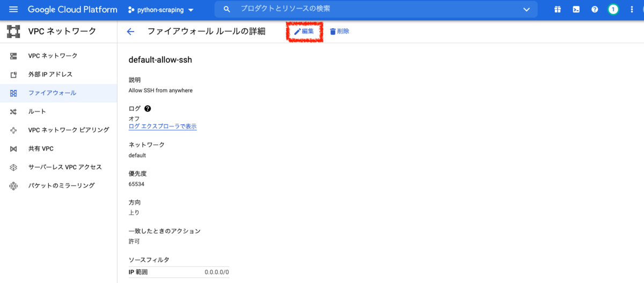This screenshot has width=644, height=283.
Task: Click the IP 範囲 label
Action: [x=138, y=272]
